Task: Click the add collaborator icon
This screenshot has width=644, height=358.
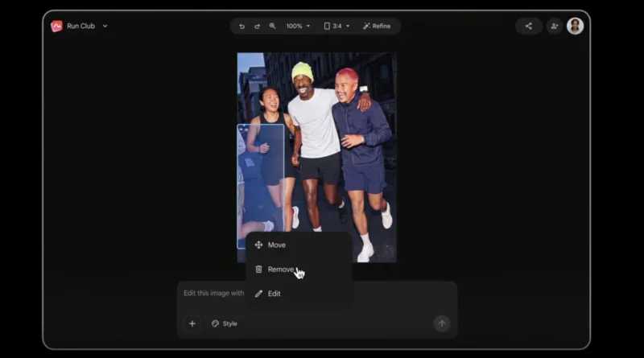Action: (555, 27)
